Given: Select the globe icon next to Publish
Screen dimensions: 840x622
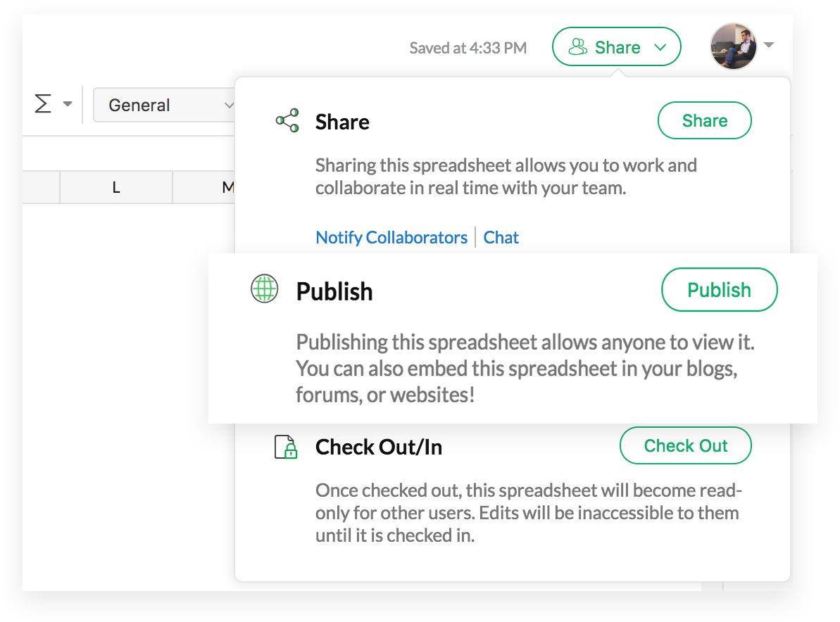Looking at the screenshot, I should coord(264,288).
